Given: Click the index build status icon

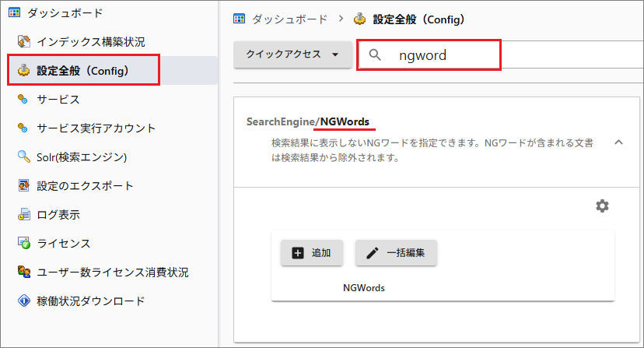Looking at the screenshot, I should (23, 42).
